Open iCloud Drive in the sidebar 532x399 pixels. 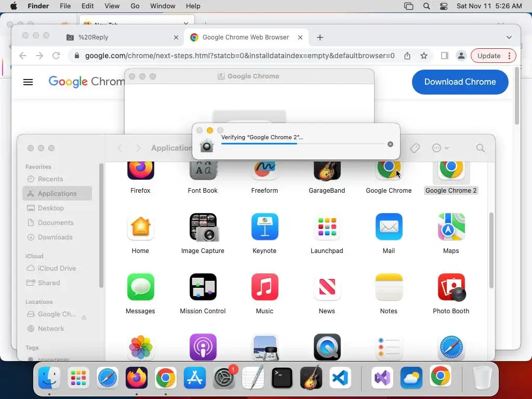[x=57, y=268]
